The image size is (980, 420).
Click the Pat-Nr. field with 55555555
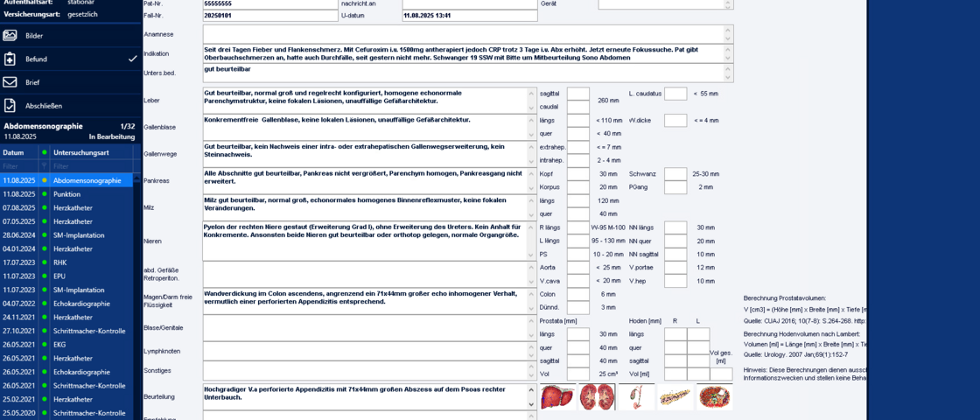[270, 3]
